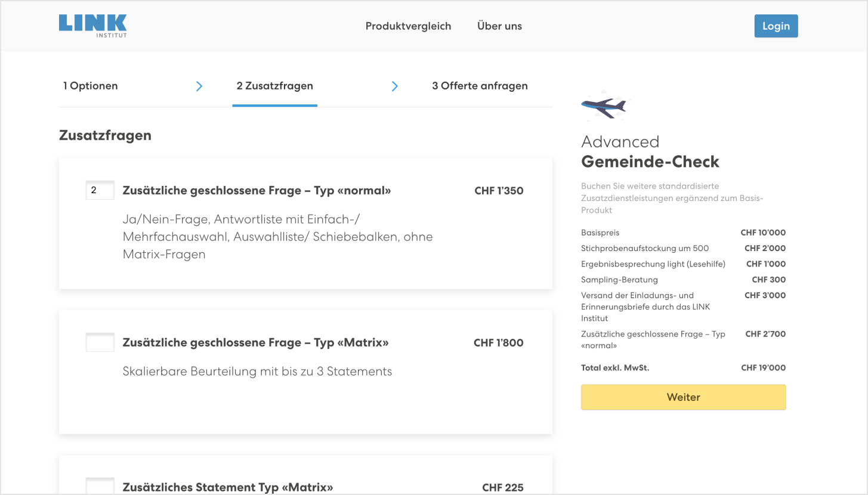
Task: Click title Zusätzliche geschlossene Frage – Typ «Matrix»
Action: coord(255,343)
